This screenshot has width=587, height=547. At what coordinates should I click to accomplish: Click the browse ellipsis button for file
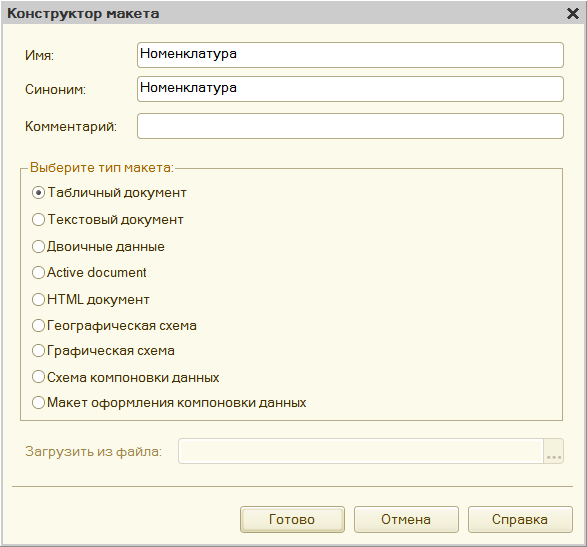[x=553, y=451]
